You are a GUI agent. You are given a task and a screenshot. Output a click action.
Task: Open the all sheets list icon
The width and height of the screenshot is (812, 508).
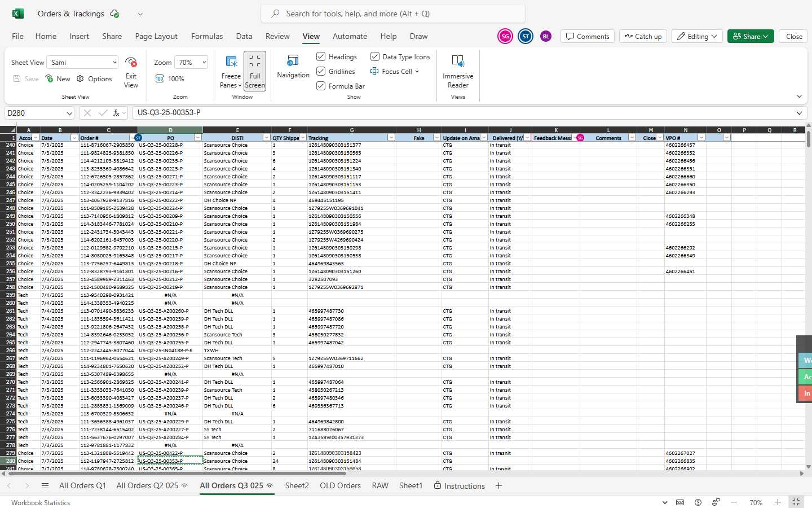tap(45, 486)
